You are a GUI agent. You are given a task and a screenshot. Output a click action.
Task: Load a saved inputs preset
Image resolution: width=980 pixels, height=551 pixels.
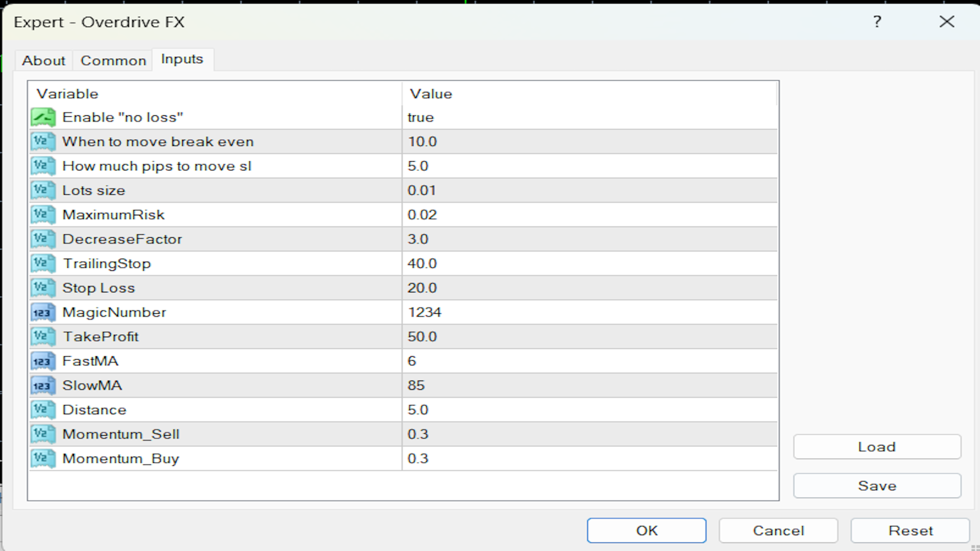(x=876, y=447)
